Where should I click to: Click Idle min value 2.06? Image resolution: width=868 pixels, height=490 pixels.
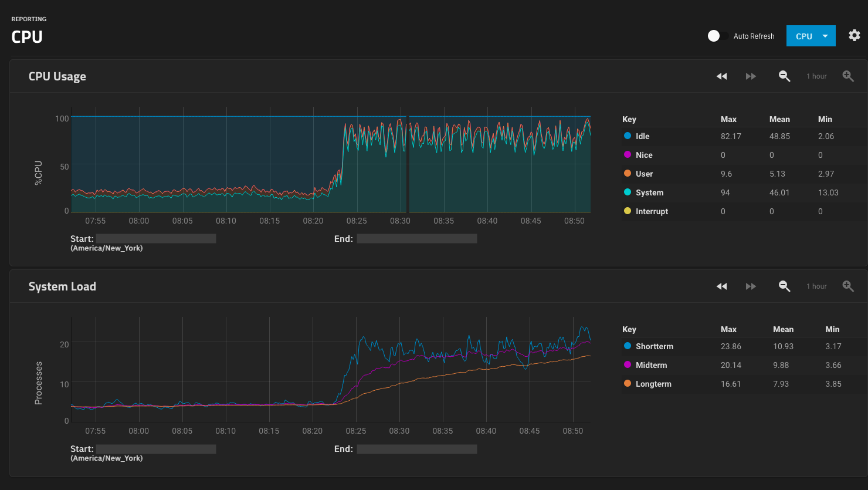826,136
